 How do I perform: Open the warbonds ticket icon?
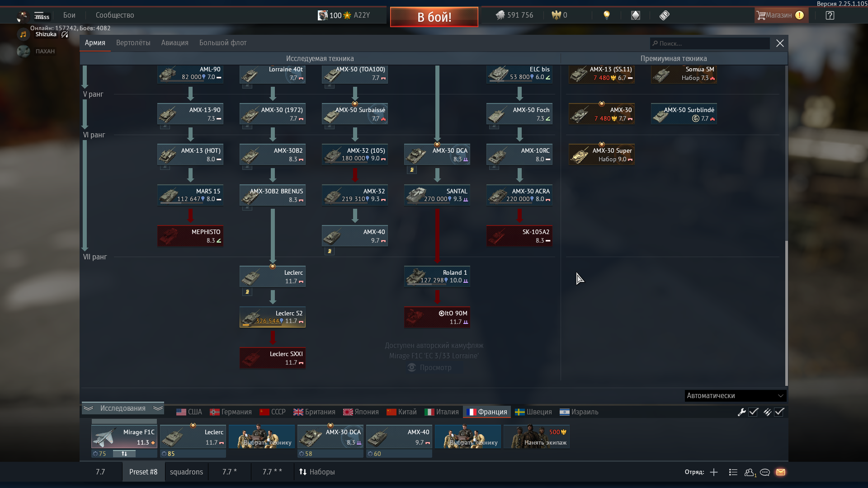(664, 15)
